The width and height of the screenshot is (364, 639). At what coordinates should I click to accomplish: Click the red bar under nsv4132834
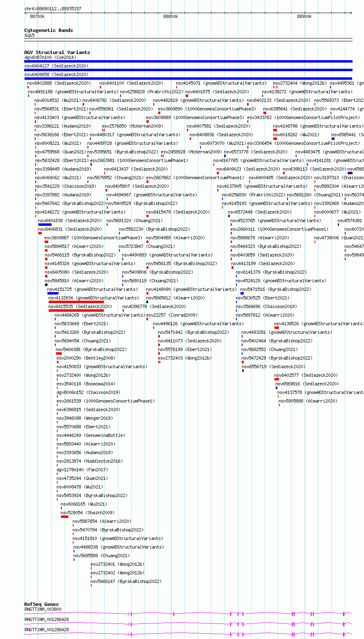pyautogui.click(x=76, y=302)
